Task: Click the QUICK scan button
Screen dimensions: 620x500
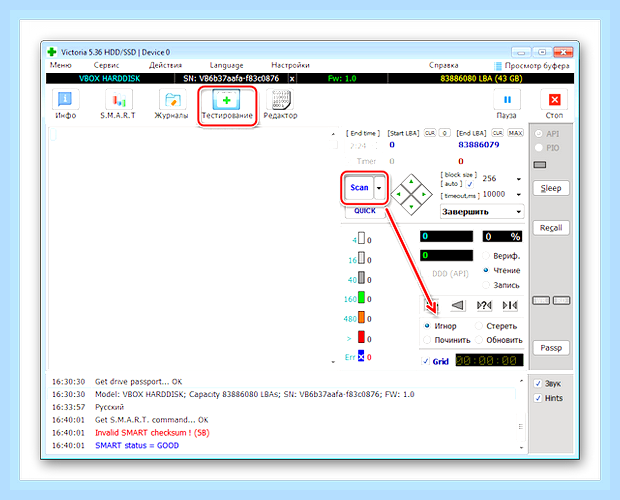Action: coord(365,211)
